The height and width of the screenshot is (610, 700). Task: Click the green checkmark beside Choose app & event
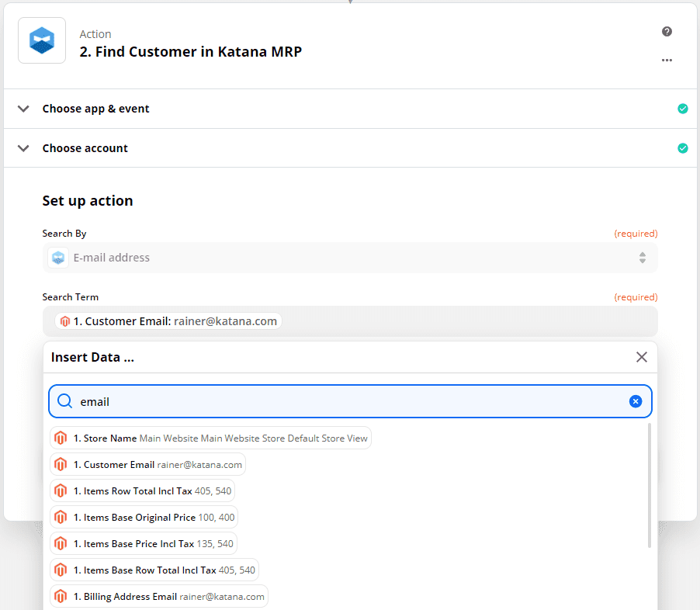(x=683, y=109)
